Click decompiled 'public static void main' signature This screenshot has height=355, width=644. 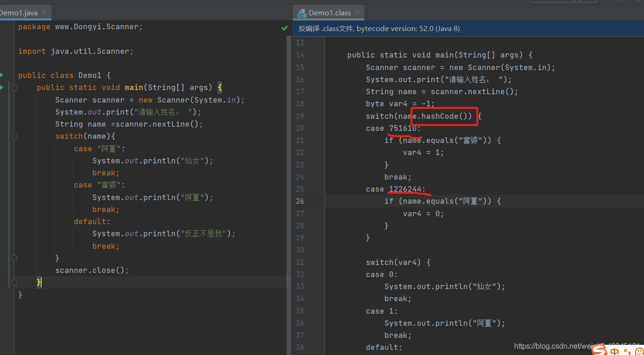[440, 55]
